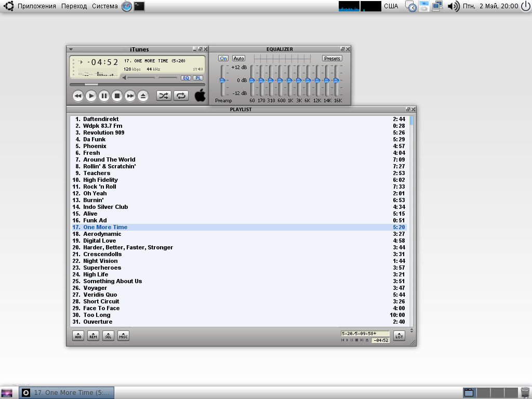This screenshot has height=399, width=532.
Task: Click the large Play button in player
Action: coord(91,96)
